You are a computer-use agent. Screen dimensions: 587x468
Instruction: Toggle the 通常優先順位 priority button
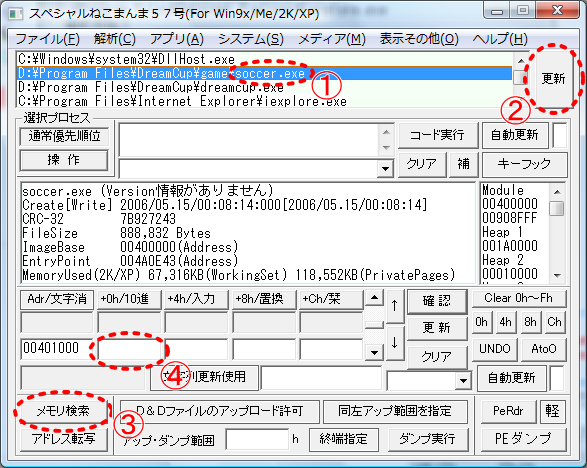click(64, 136)
